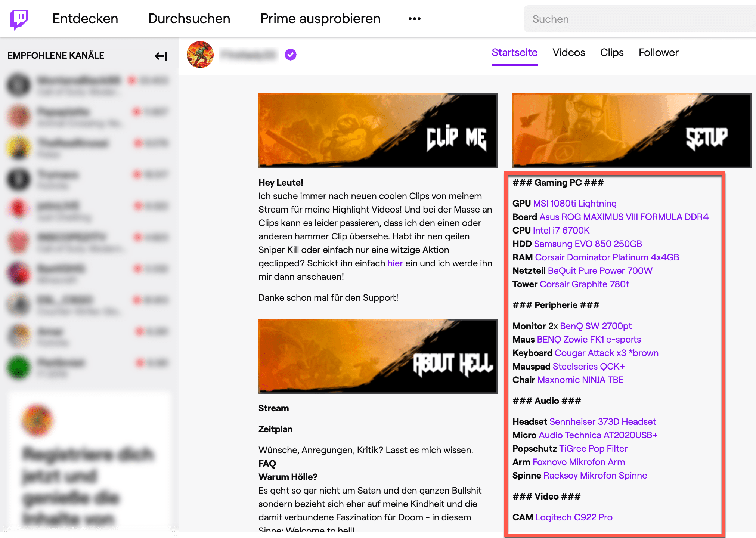This screenshot has width=756, height=538.
Task: Switch to the Clips tab
Action: [x=612, y=53]
